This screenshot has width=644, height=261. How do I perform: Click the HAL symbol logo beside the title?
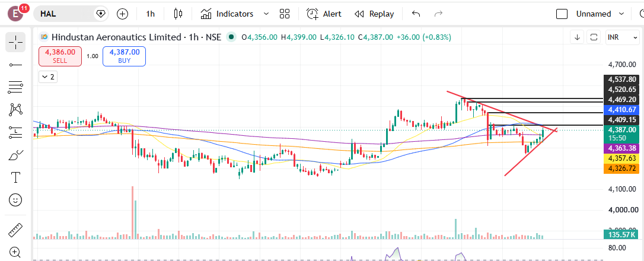point(44,37)
